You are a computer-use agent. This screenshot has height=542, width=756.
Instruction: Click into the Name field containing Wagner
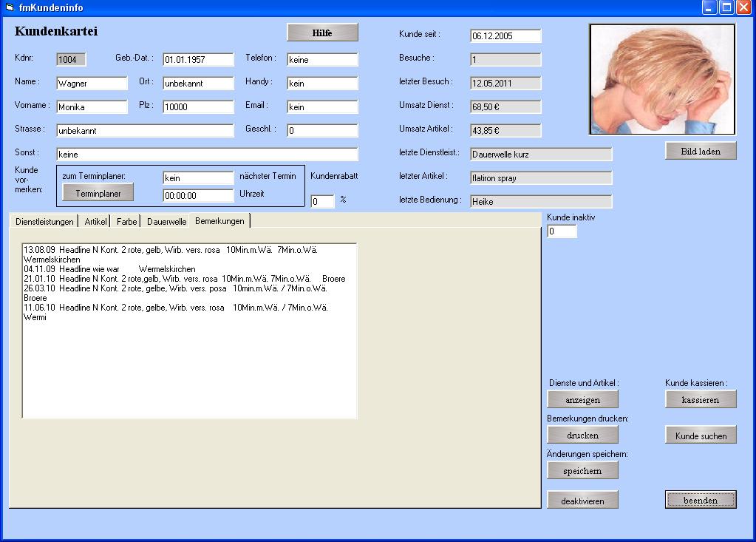(92, 84)
